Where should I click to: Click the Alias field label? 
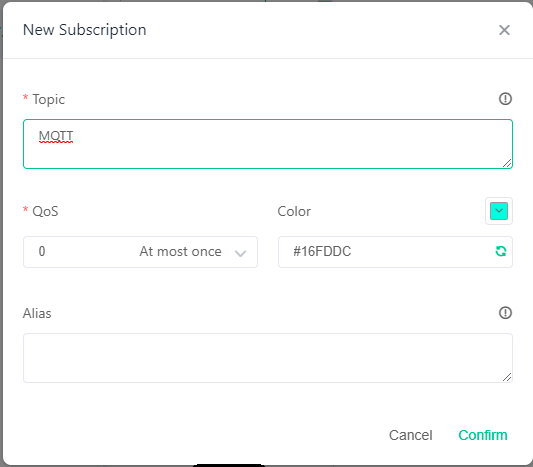[37, 313]
